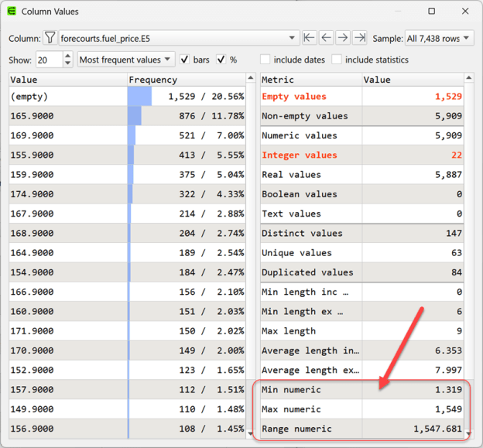
Task: Toggle the % checkbox off
Action: [221, 60]
